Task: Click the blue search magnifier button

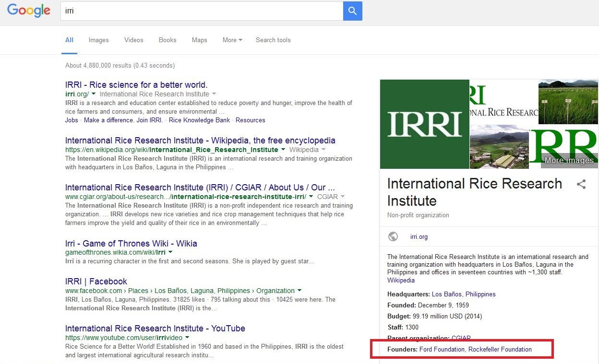Action: tap(352, 11)
